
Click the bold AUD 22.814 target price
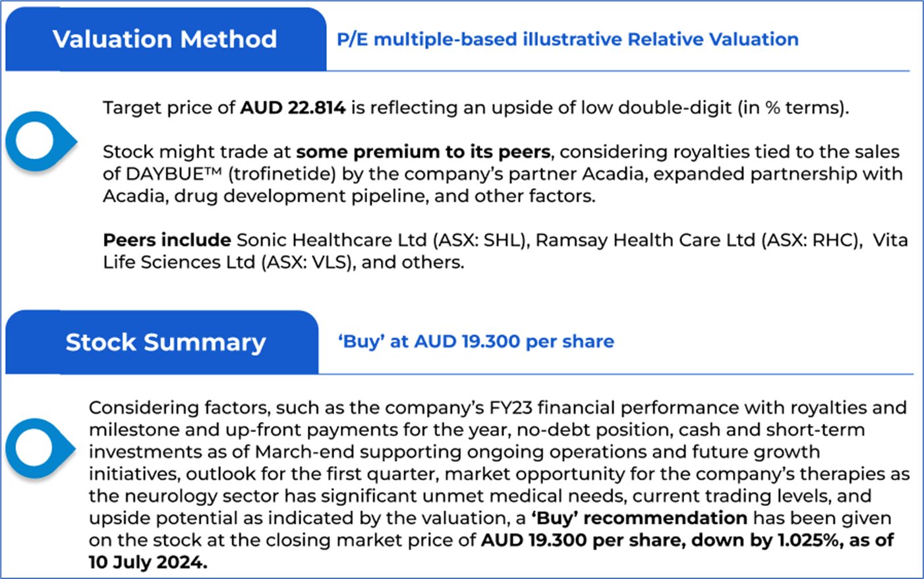pyautogui.click(x=293, y=107)
